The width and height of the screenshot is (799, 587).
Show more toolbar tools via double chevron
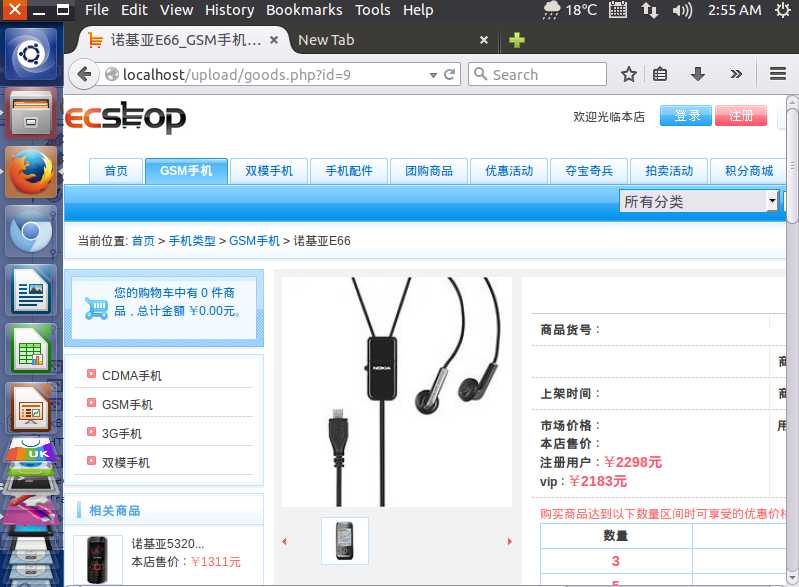pyautogui.click(x=736, y=74)
